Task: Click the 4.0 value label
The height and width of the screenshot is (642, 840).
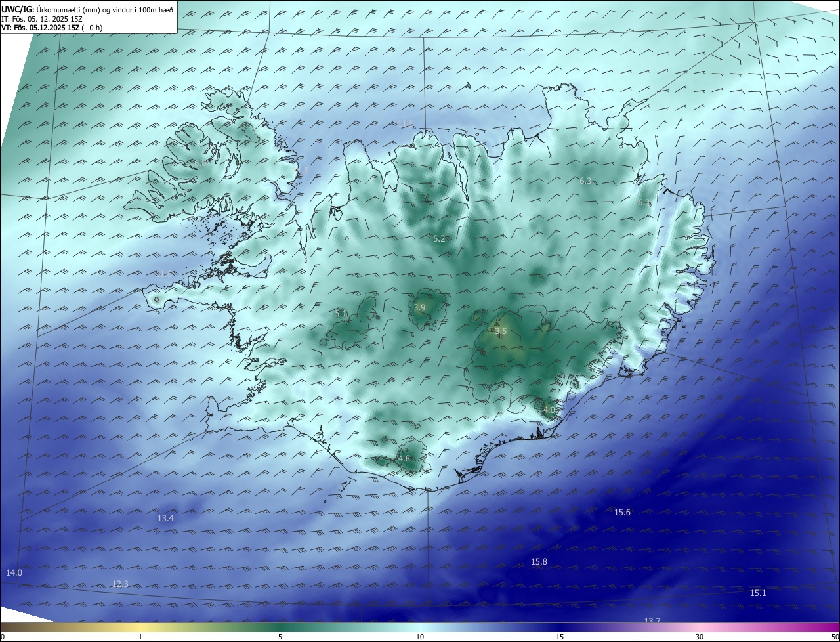Action: [549, 410]
